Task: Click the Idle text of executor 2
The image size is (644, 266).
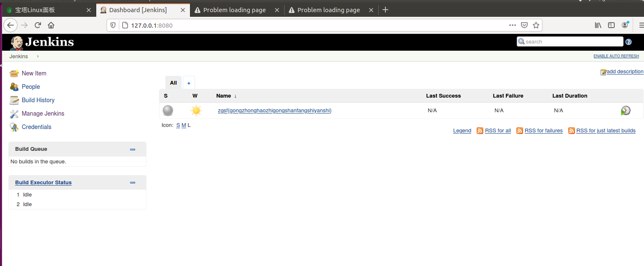Action: pos(28,204)
